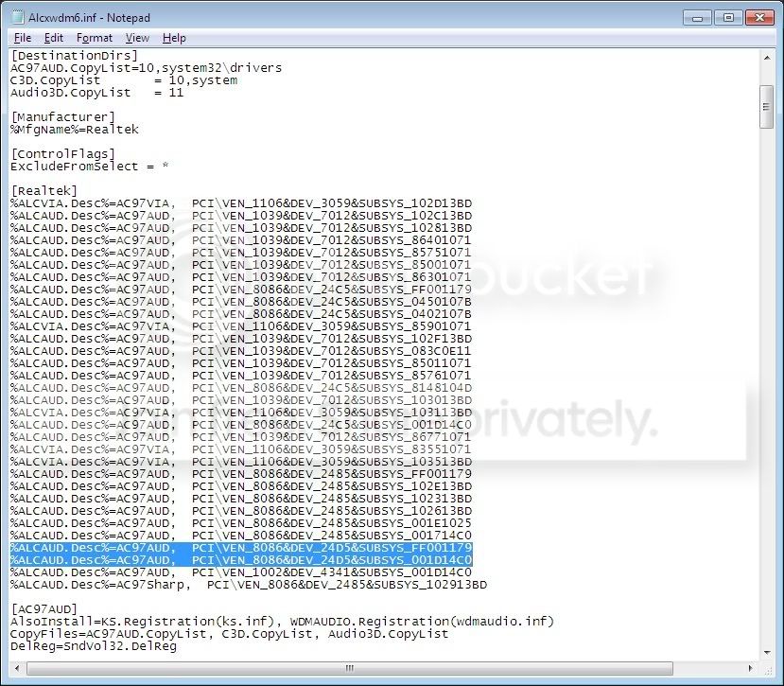
Task: Open the Edit menu
Action: pos(54,38)
